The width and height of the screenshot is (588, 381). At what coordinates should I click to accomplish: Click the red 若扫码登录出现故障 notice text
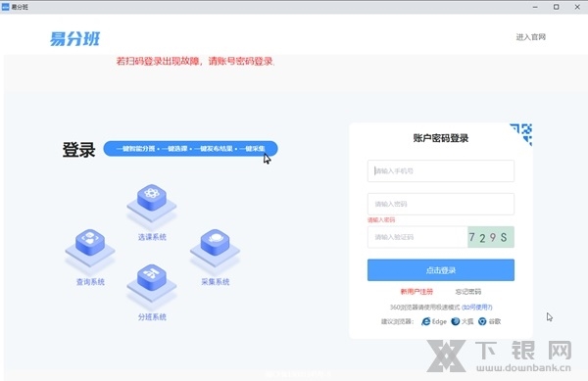(195, 61)
